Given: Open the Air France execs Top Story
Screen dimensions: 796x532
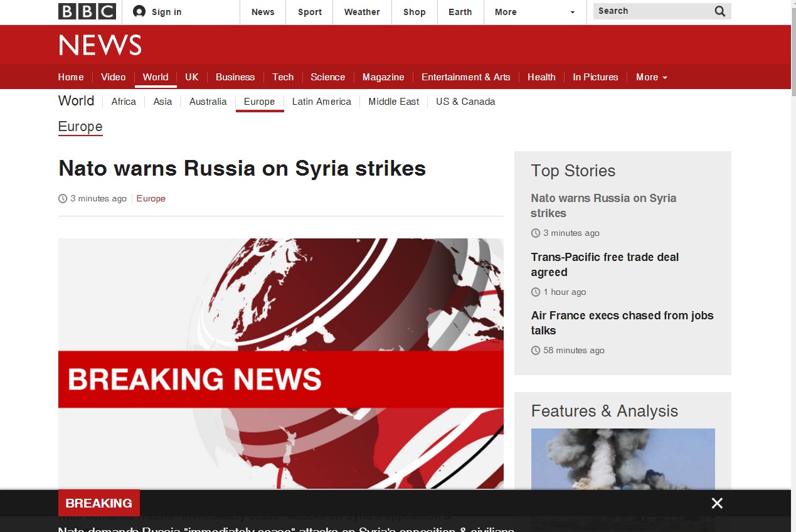Looking at the screenshot, I should [622, 322].
